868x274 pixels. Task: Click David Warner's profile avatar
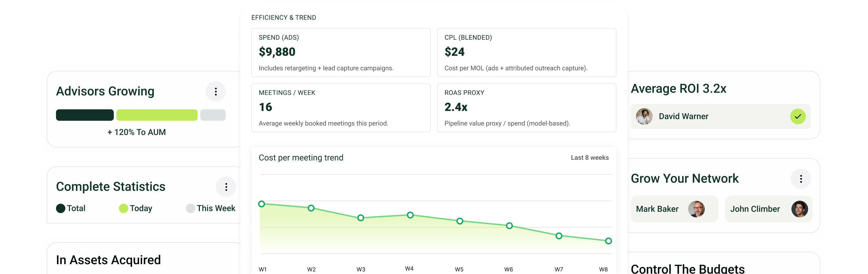tap(644, 116)
